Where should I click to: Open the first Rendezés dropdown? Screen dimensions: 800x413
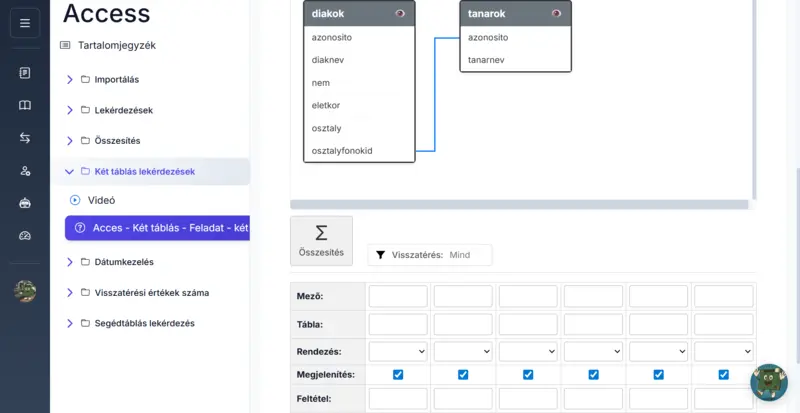coord(398,352)
